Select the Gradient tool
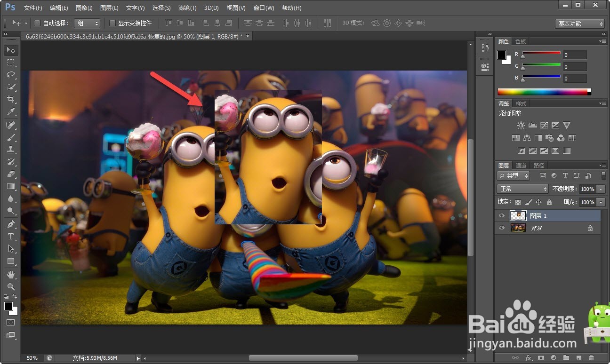Screen dimensions: 610x364 click(11, 186)
